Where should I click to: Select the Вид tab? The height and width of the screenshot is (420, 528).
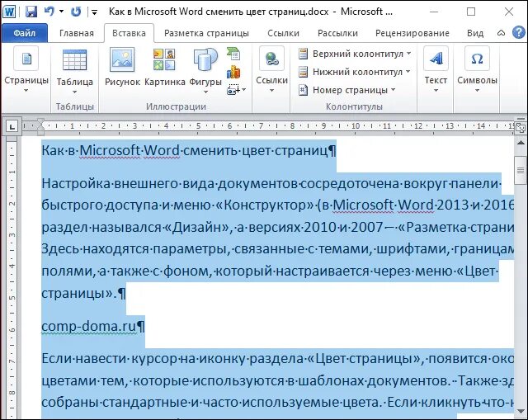tap(475, 33)
